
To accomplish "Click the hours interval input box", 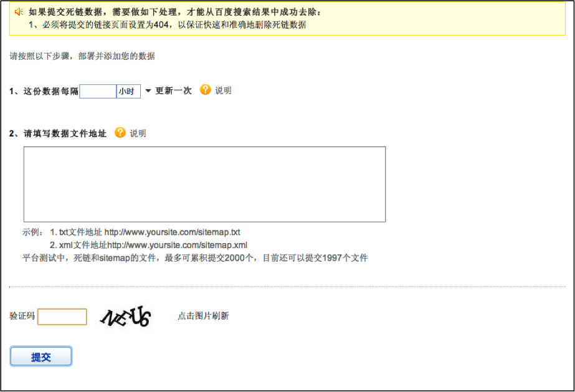I will pos(98,90).
